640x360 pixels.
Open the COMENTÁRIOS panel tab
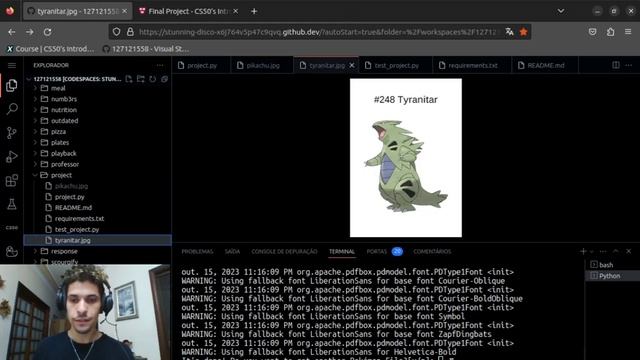pyautogui.click(x=432, y=252)
